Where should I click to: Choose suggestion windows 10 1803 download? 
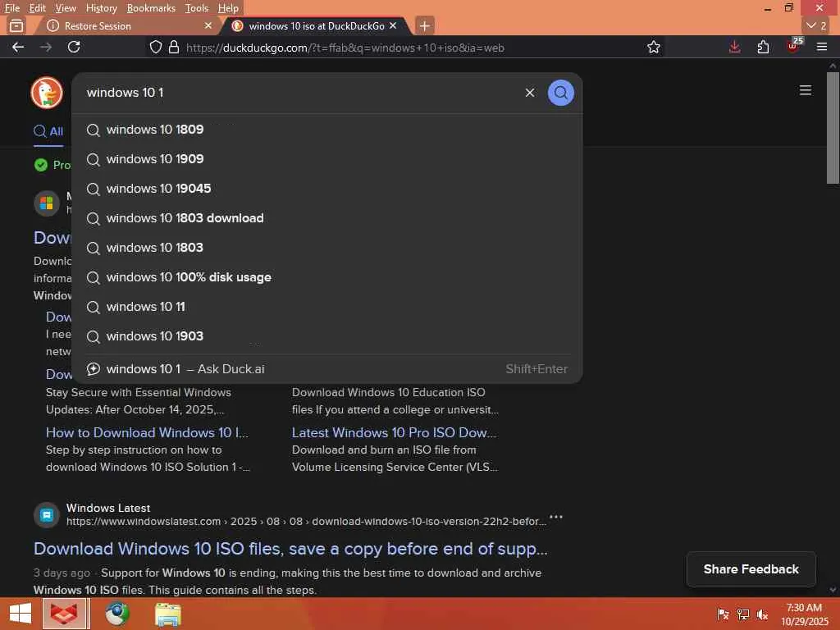pyautogui.click(x=326, y=218)
